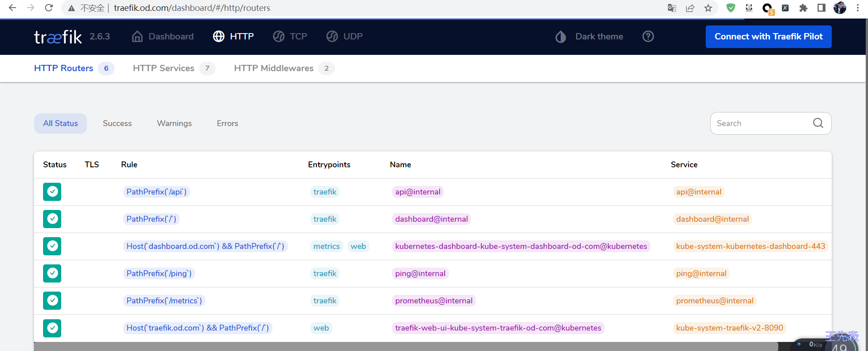Click the horizontal scrollbar below the table
The width and height of the screenshot is (868, 351).
tap(406, 346)
